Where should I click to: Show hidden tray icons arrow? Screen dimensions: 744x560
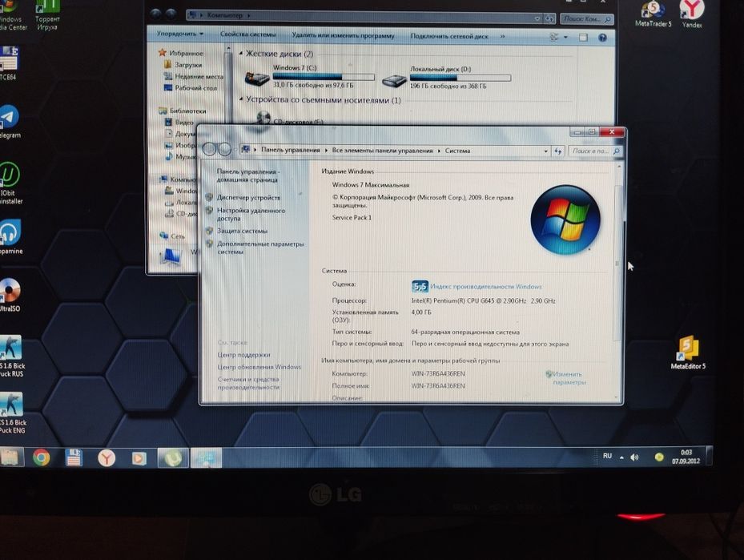621,457
